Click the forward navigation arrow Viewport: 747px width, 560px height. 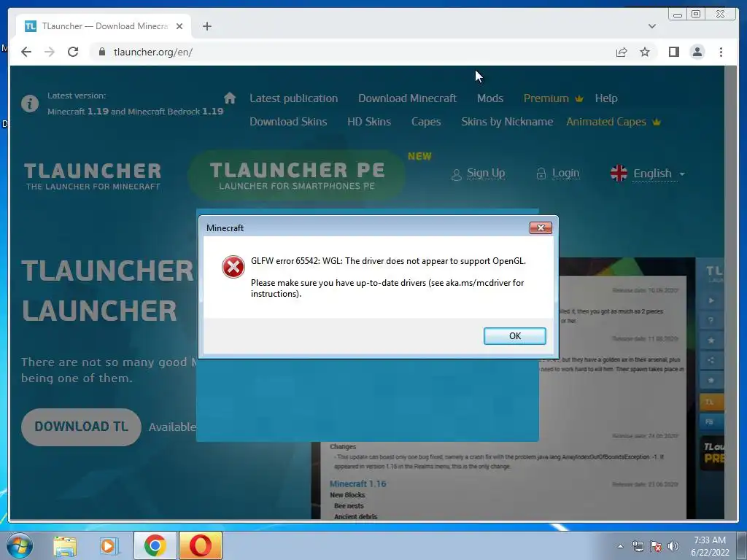(50, 52)
